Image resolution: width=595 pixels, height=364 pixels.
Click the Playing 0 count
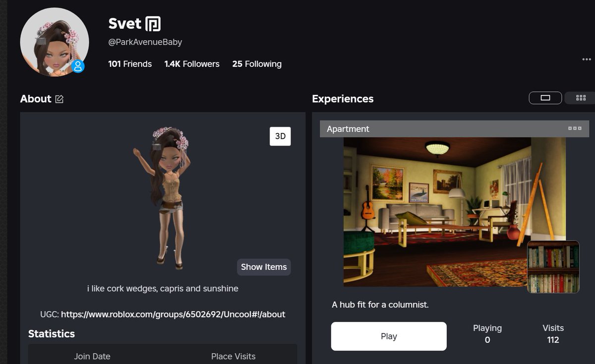click(487, 334)
